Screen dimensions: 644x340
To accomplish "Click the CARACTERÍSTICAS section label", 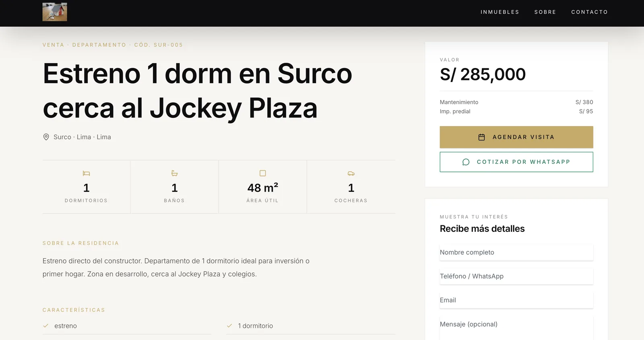I will 74,310.
